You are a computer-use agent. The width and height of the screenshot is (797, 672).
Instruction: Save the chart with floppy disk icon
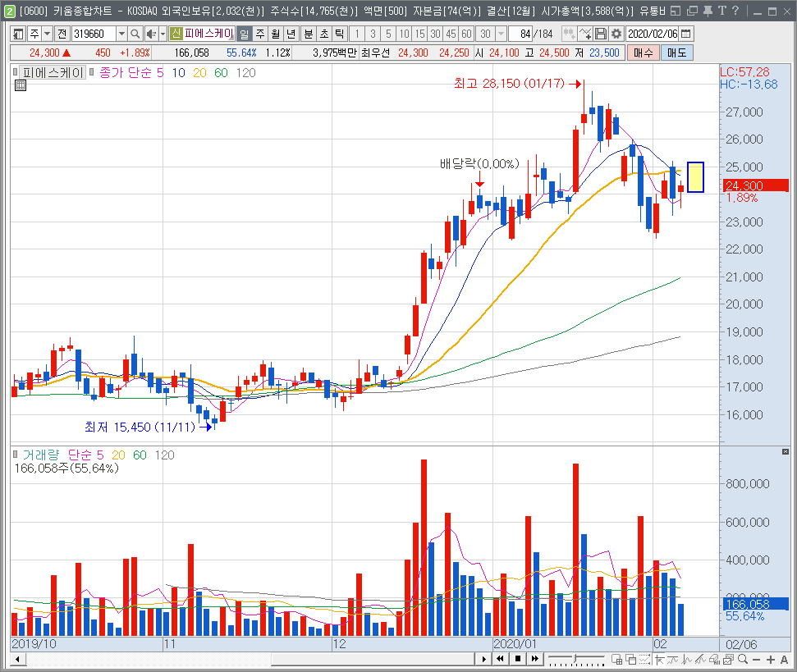tap(600, 34)
